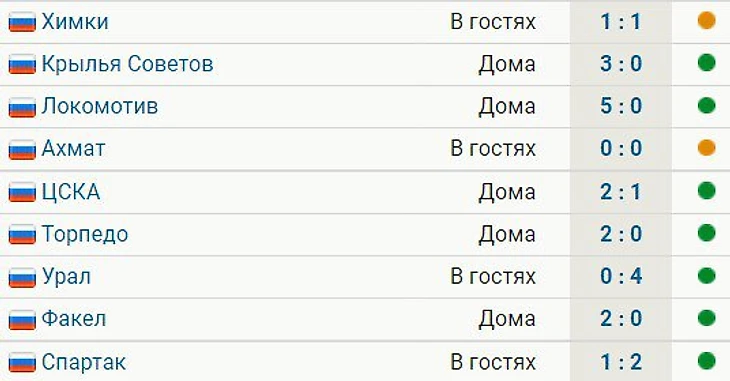Click the 0 : 4 score against Урал
Image resolution: width=730 pixels, height=381 pixels.
pos(621,276)
